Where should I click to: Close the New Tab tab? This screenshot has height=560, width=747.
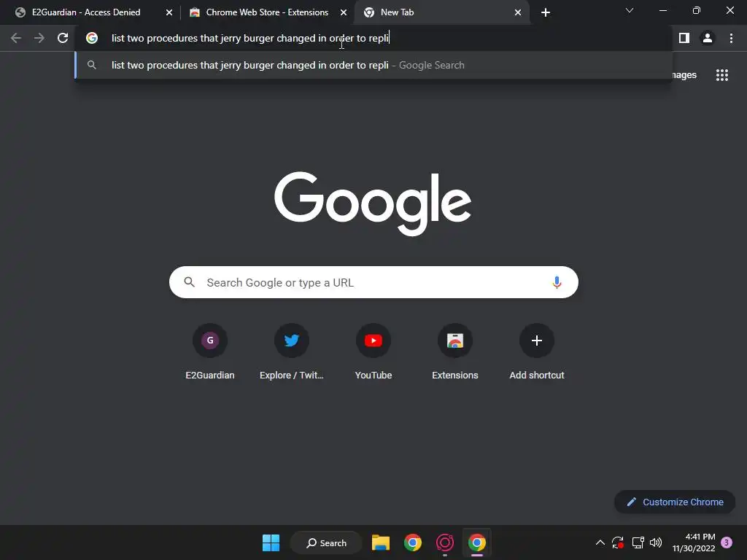click(x=518, y=12)
